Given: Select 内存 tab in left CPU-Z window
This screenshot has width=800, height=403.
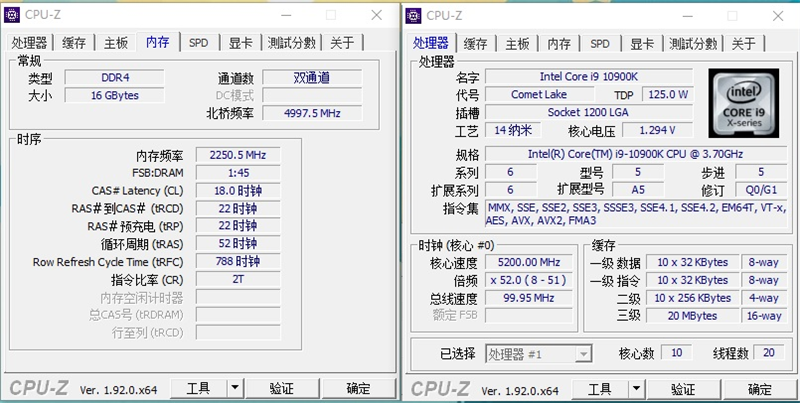Looking at the screenshot, I should click(x=158, y=42).
